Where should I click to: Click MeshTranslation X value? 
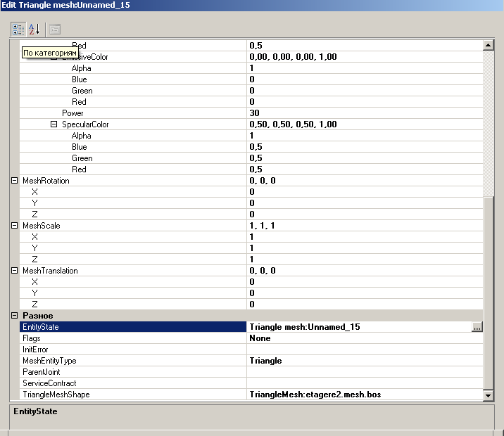click(x=365, y=281)
